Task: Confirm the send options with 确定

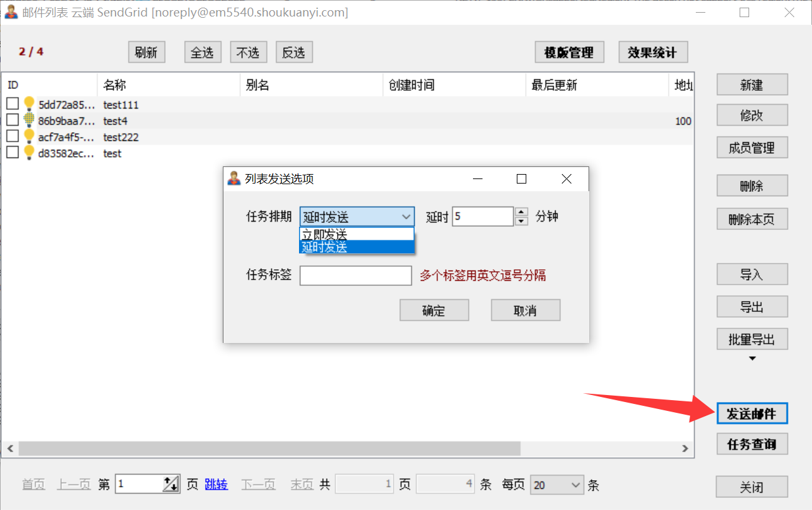Action: (x=434, y=311)
